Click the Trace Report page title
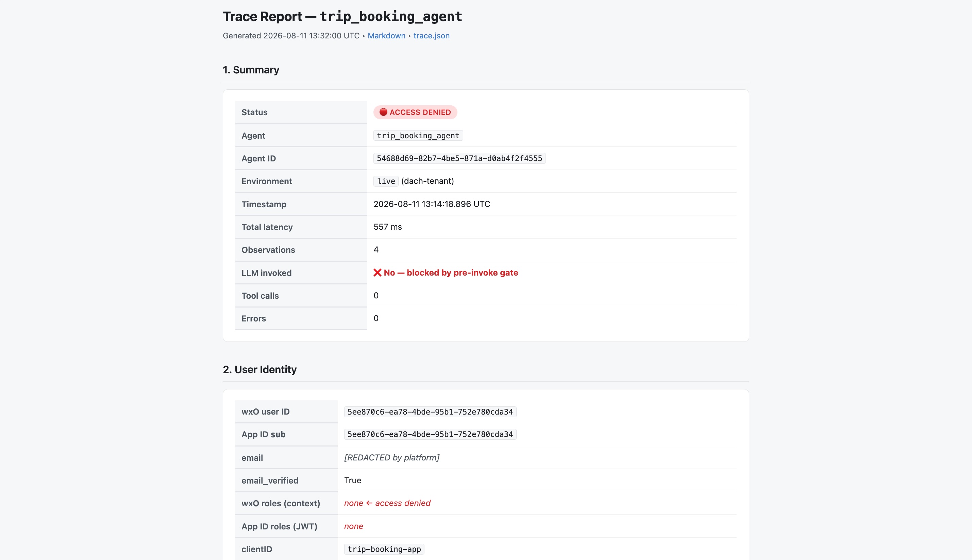972x560 pixels. point(342,16)
